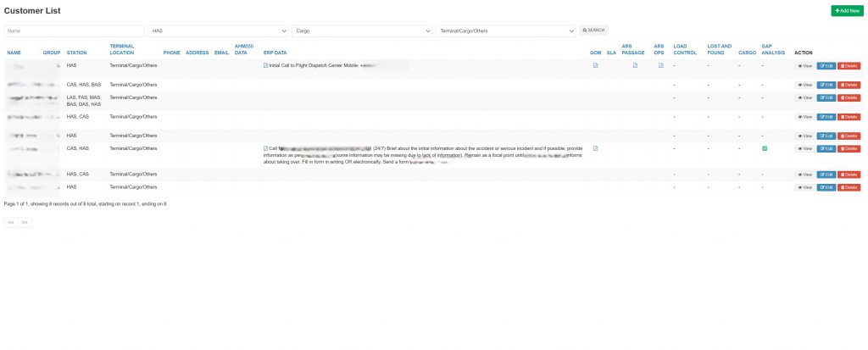
Task: Delete the last HAS customer row
Action: click(x=849, y=187)
